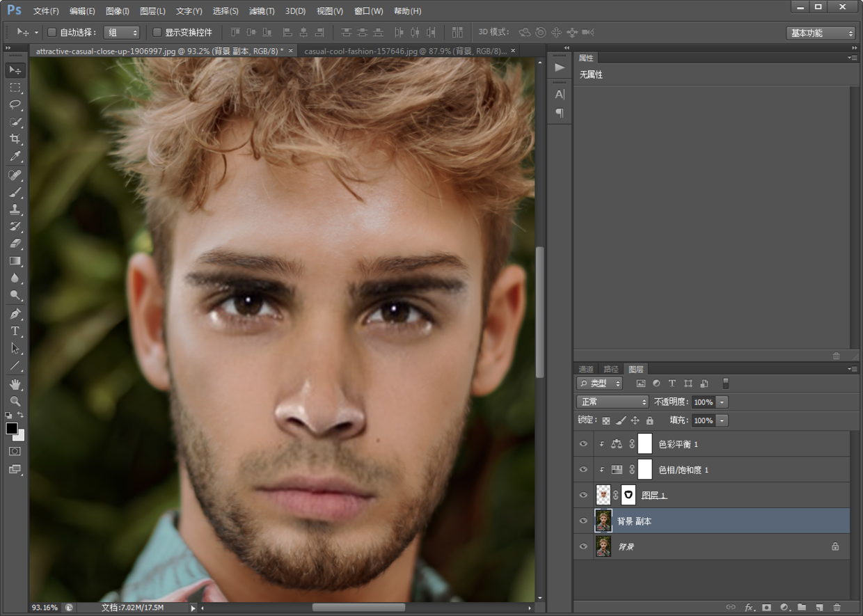Enable the 自动选择 checkbox
Viewport: 863px width, 616px height.
[x=52, y=33]
